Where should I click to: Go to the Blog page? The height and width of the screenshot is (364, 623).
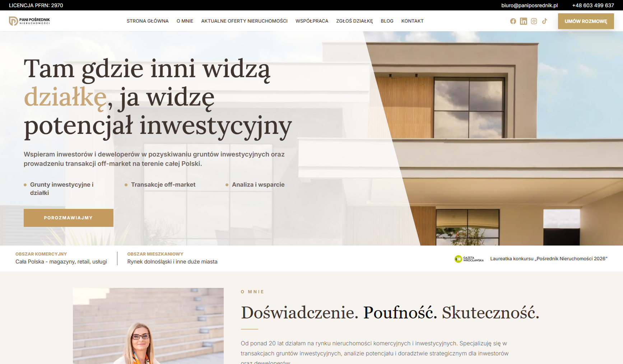tap(387, 21)
